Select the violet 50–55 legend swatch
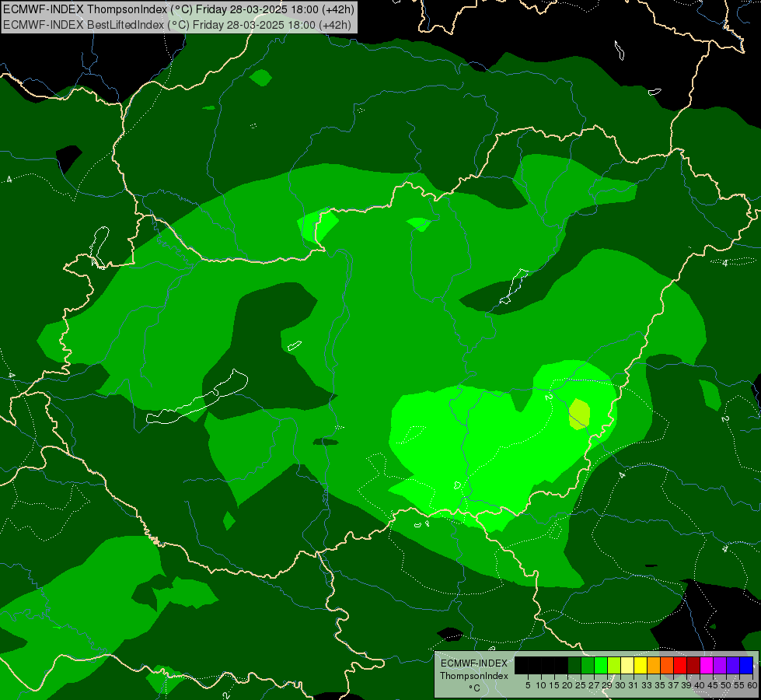 (733, 665)
